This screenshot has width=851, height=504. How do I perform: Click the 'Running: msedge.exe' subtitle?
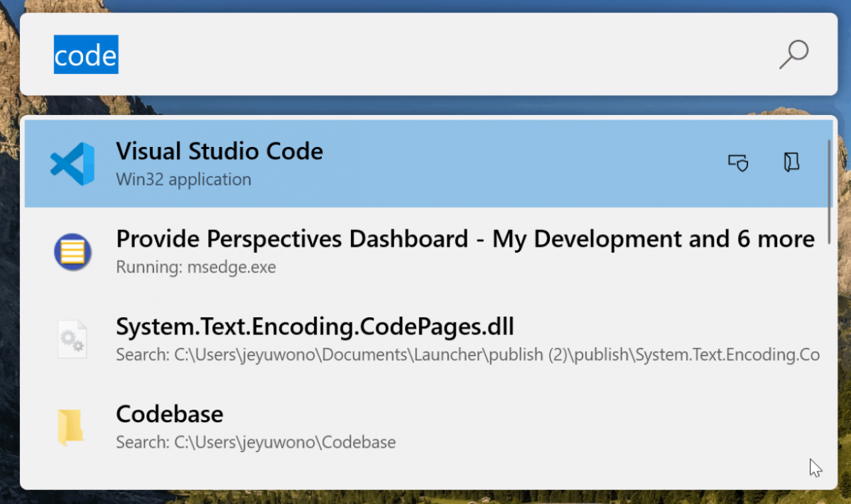[x=195, y=267]
